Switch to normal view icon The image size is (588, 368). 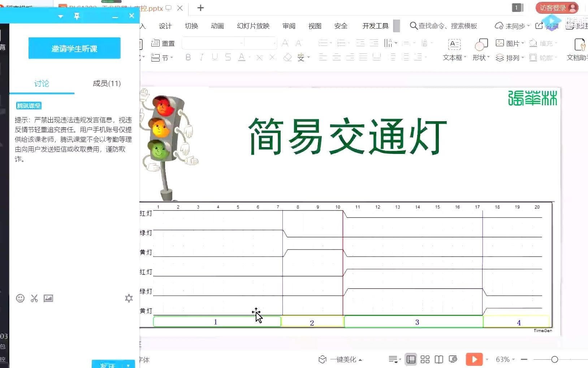[411, 359]
